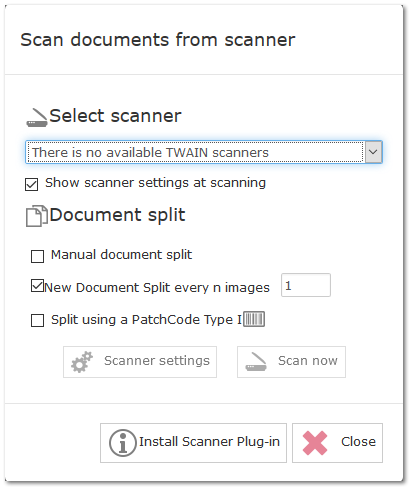412x490 pixels.
Task: Uncheck Show scanner settings at scanning
Action: (x=31, y=184)
